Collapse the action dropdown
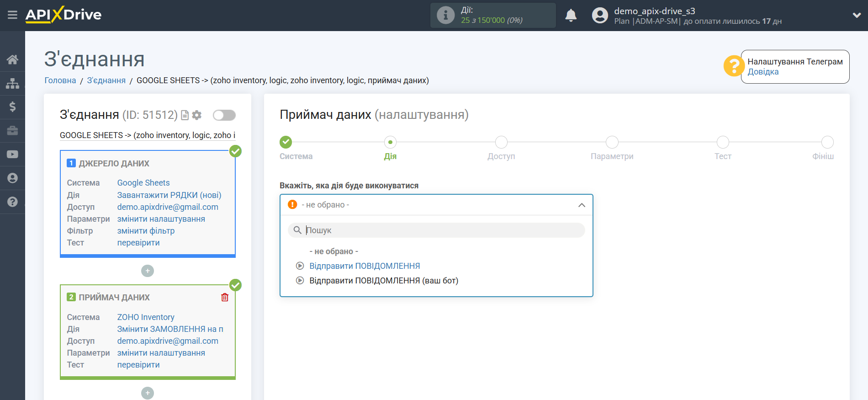868x400 pixels. tap(582, 205)
